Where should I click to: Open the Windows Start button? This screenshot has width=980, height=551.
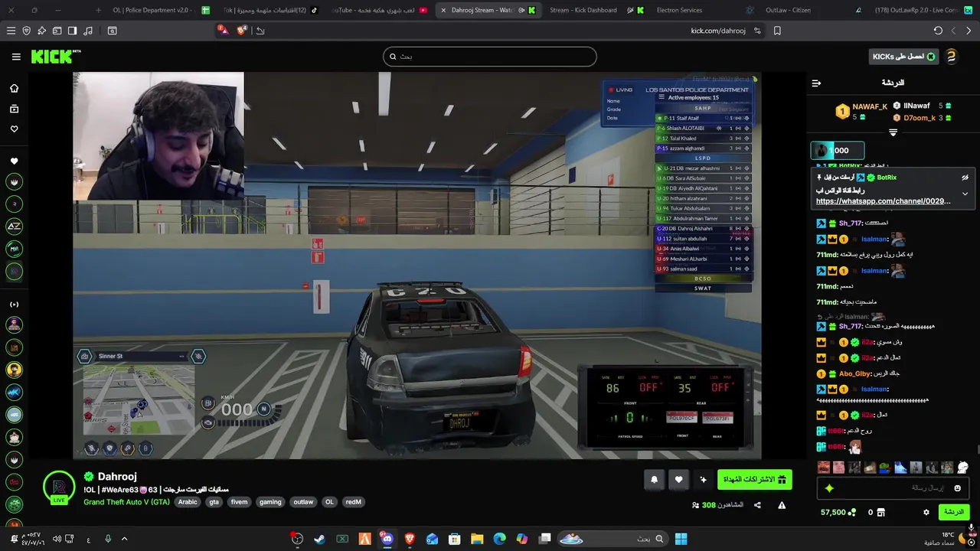[x=681, y=539]
